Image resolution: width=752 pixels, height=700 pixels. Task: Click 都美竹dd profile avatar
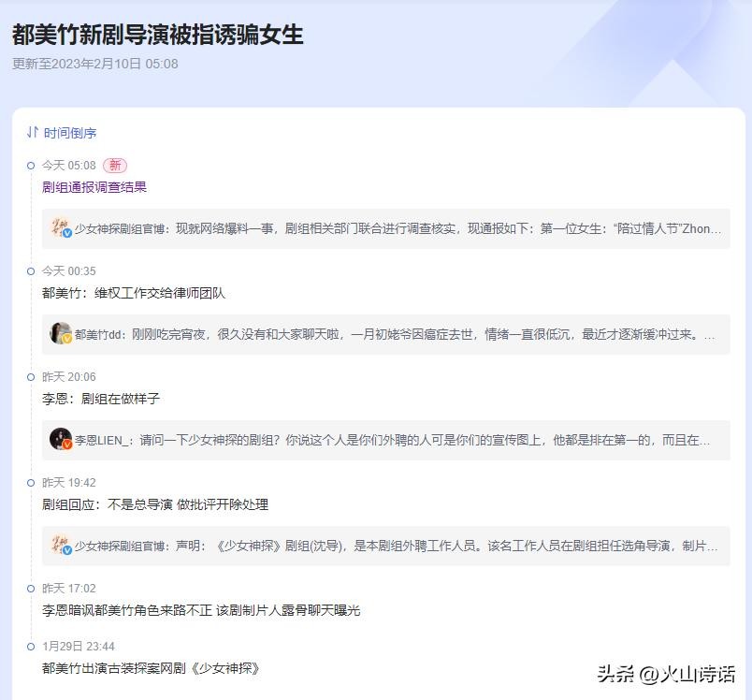tap(61, 334)
